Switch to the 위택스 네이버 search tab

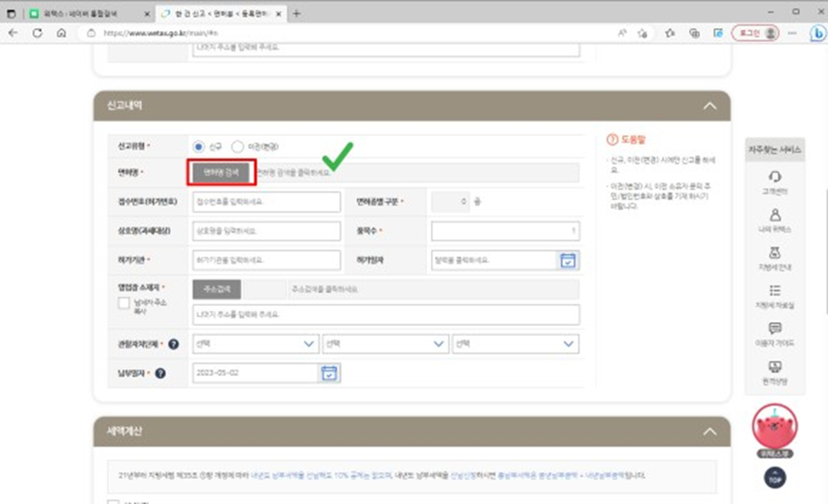click(x=84, y=14)
